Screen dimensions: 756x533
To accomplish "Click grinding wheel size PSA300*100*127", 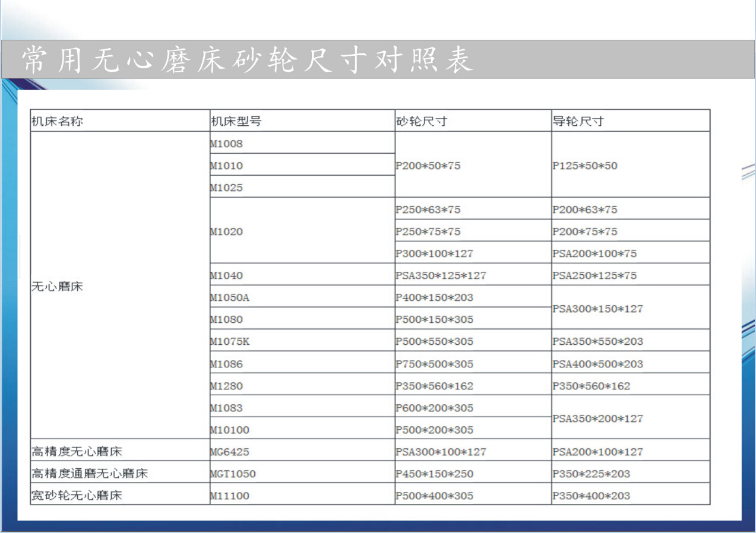I will pos(473,450).
